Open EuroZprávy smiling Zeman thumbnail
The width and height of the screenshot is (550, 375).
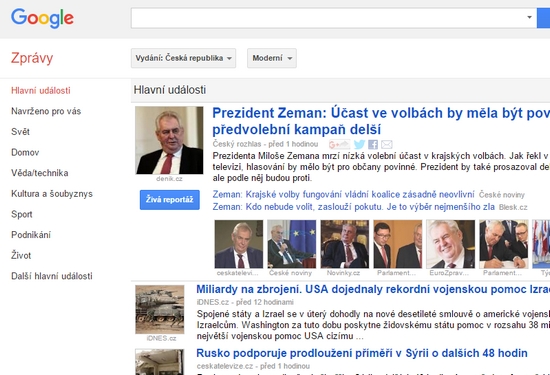[x=451, y=244]
